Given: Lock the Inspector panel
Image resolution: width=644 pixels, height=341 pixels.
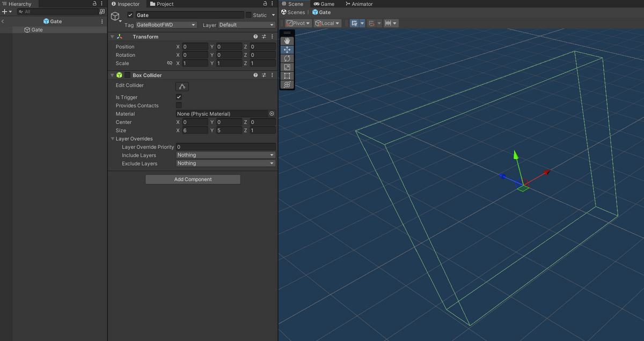Looking at the screenshot, I should point(266,4).
